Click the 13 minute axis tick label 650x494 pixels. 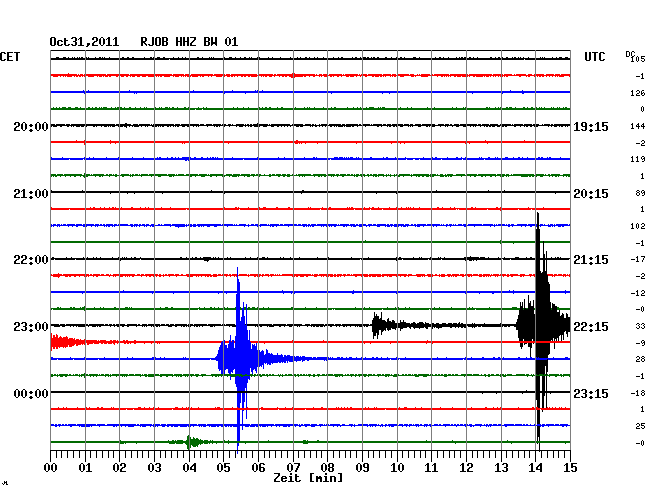501,468
